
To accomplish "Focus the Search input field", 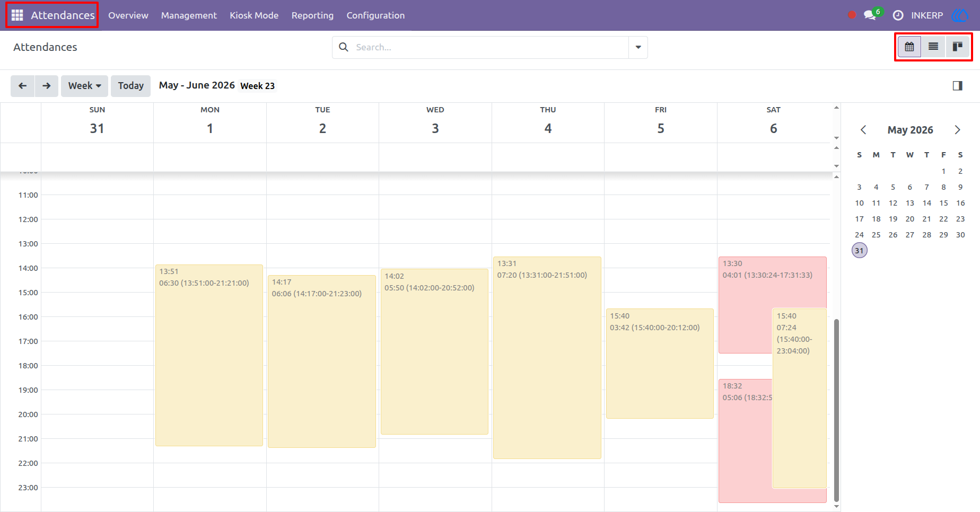I will [x=491, y=47].
